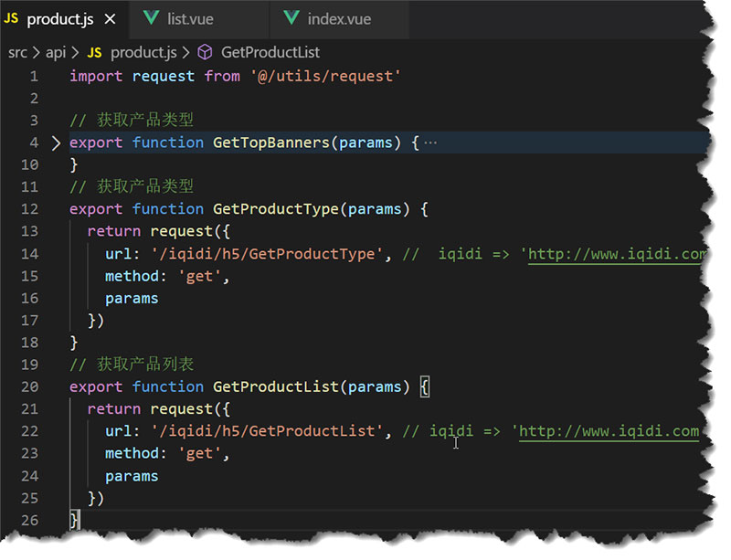The image size is (731, 560).
Task: Click line number 20 in the gutter
Action: pos(30,387)
